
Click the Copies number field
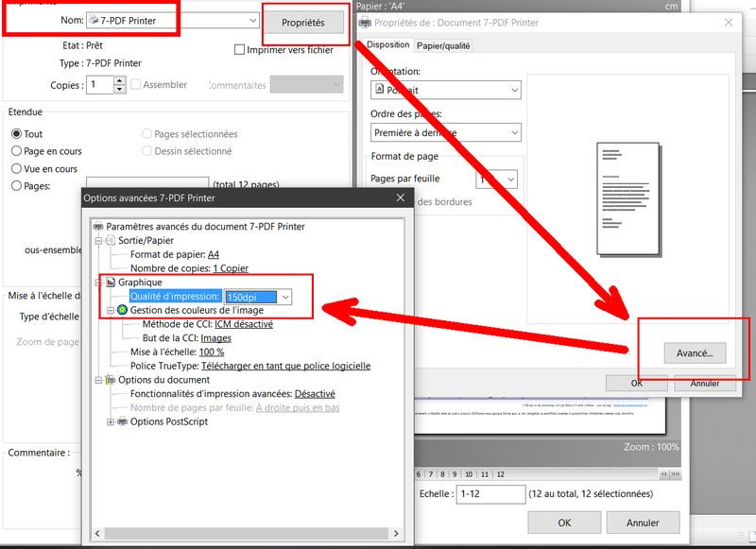(100, 85)
